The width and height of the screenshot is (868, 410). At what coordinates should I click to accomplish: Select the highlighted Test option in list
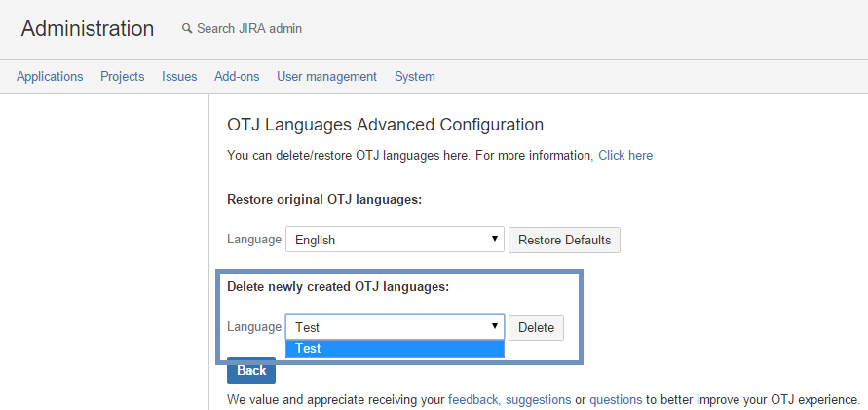(x=395, y=349)
